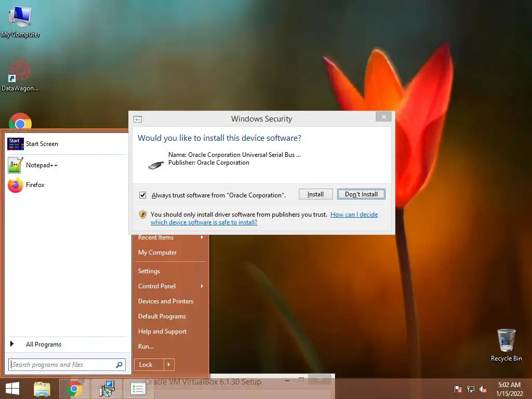Open Devices and Printers
The width and height of the screenshot is (532, 399).
click(x=166, y=301)
